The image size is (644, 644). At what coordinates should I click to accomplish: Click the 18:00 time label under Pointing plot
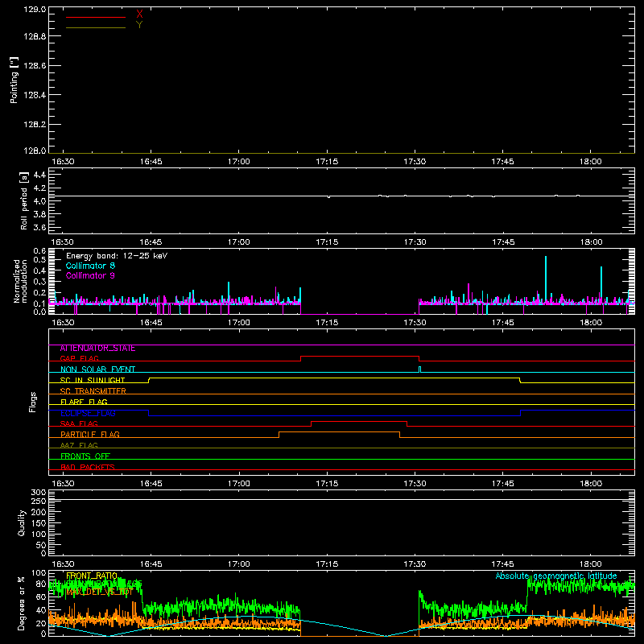pyautogui.click(x=591, y=162)
